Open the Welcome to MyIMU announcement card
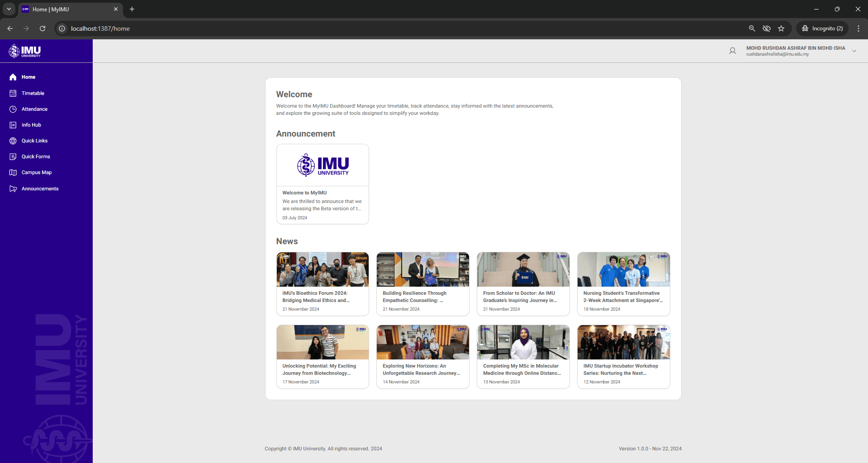The height and width of the screenshot is (463, 868). (x=322, y=184)
